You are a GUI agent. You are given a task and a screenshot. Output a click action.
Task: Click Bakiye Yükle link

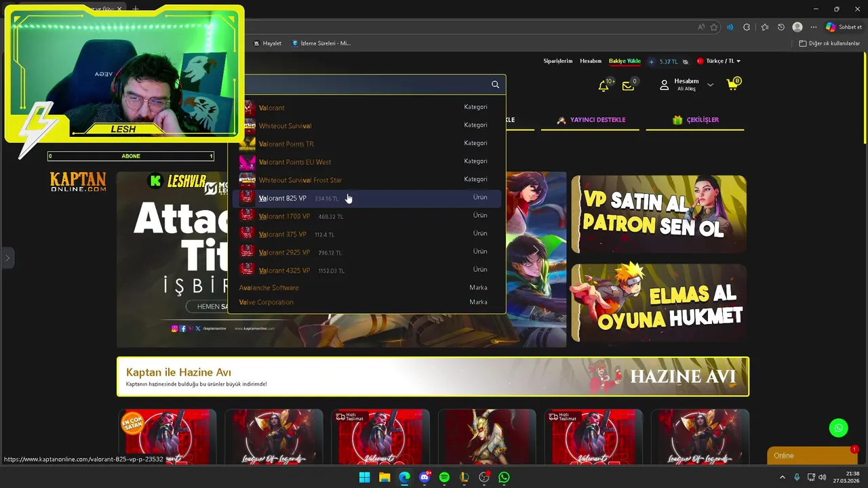click(625, 61)
